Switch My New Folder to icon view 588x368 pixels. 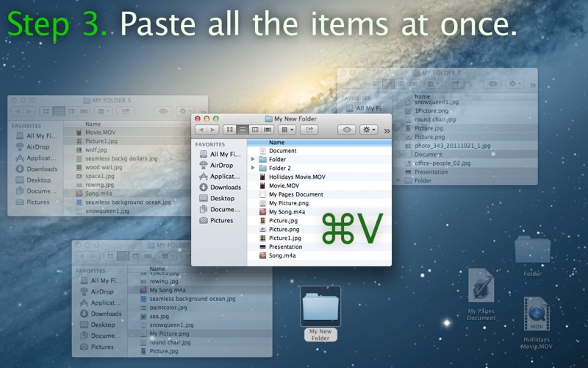click(x=229, y=130)
